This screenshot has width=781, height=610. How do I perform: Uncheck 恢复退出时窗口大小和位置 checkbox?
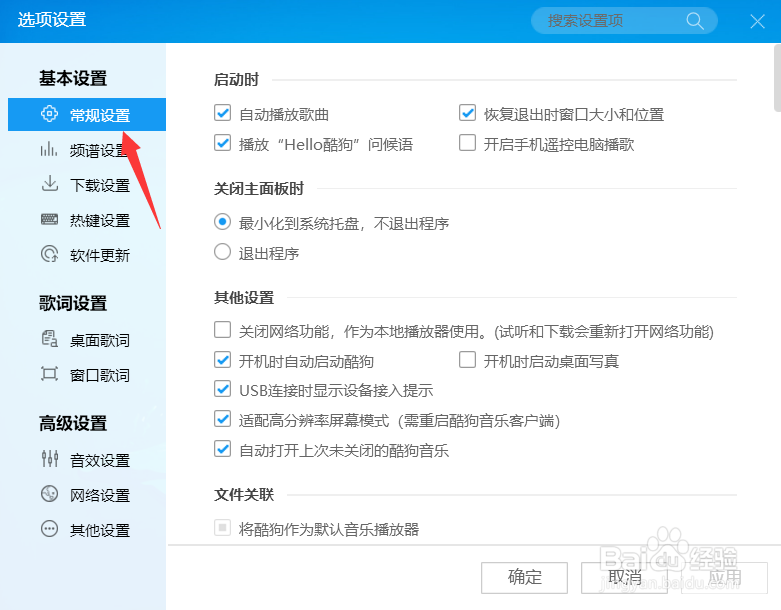coord(467,113)
